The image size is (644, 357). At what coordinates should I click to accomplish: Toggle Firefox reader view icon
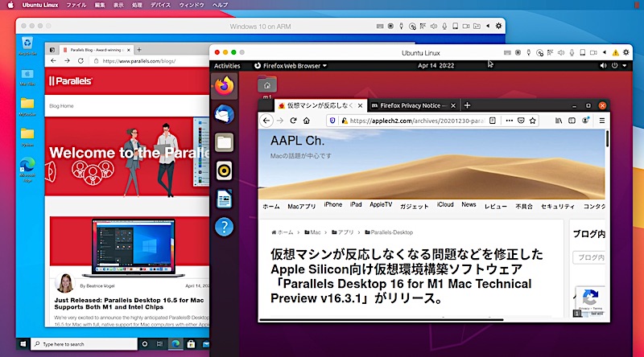tap(493, 121)
